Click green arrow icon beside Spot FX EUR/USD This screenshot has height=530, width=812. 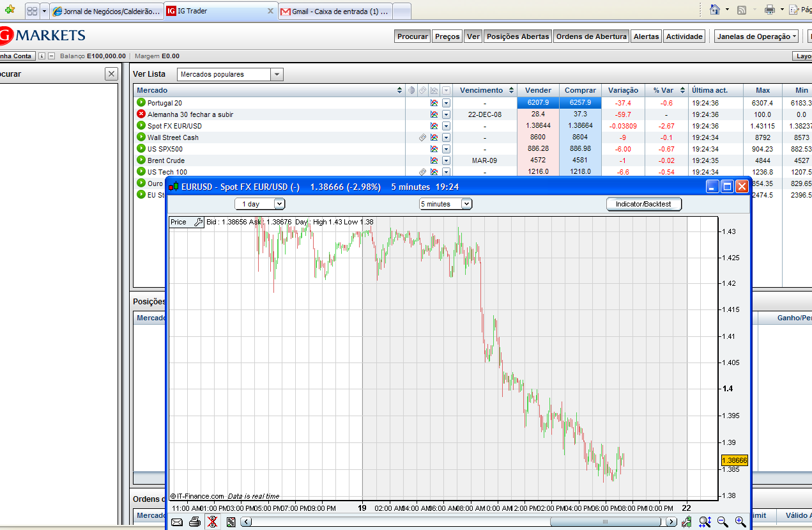pyautogui.click(x=141, y=125)
